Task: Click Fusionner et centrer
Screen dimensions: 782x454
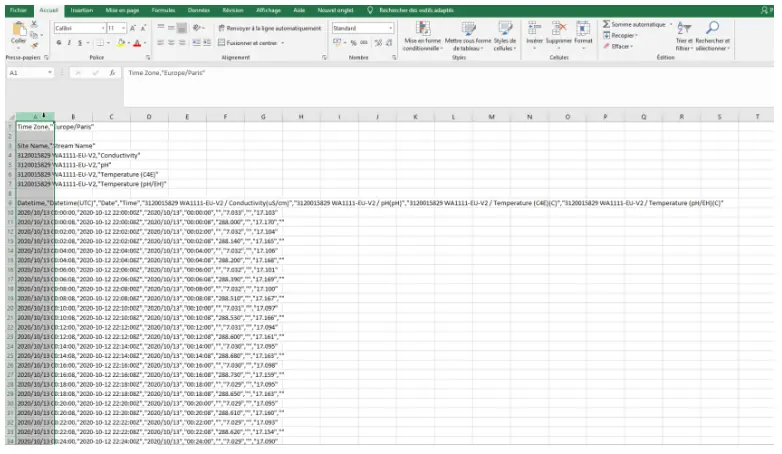Action: (x=248, y=43)
